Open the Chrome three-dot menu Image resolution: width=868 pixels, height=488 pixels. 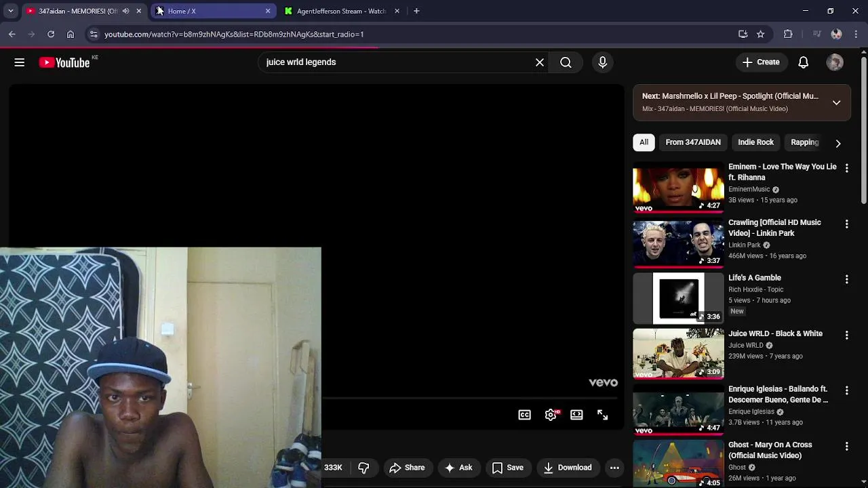pos(857,34)
